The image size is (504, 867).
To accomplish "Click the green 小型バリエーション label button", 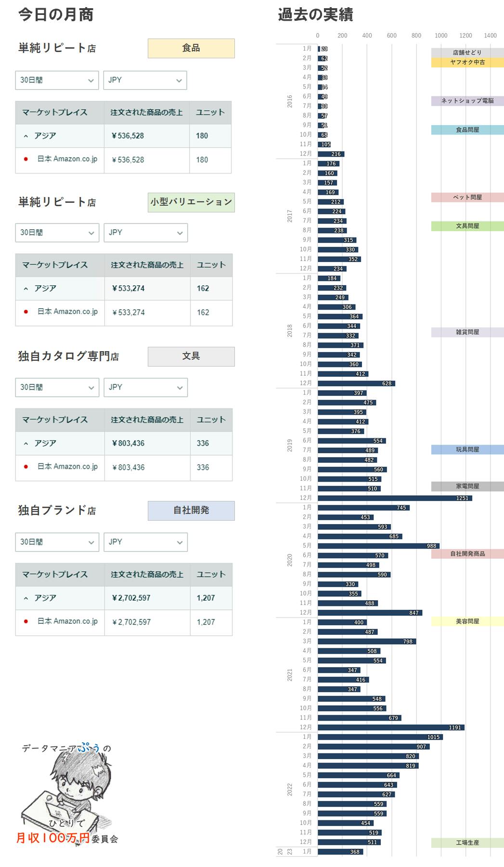I will pyautogui.click(x=191, y=202).
